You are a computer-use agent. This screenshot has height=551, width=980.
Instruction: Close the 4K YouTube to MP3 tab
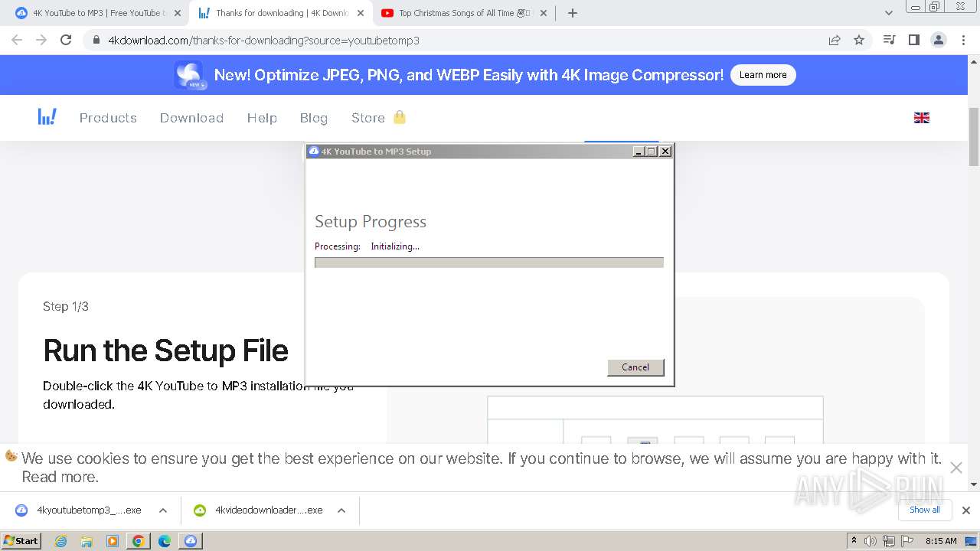[x=178, y=13]
